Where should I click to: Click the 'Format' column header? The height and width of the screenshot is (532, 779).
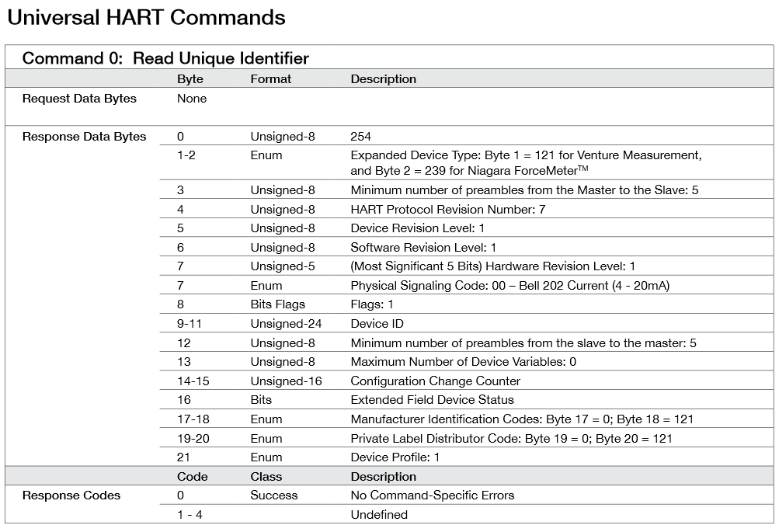270,79
